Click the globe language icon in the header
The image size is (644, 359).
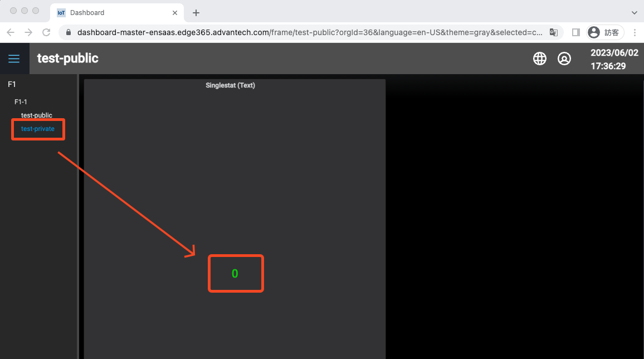[539, 58]
